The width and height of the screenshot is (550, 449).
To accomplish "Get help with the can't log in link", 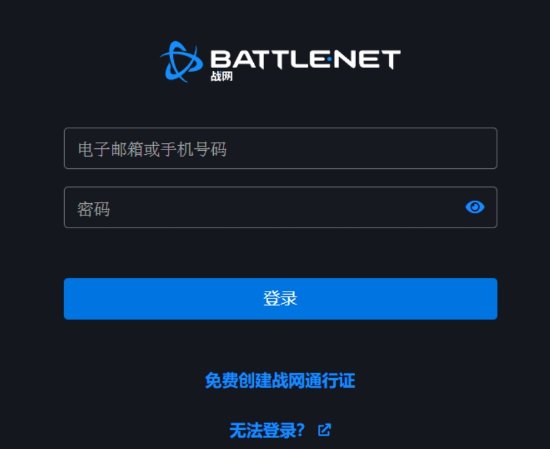I will tap(267, 430).
